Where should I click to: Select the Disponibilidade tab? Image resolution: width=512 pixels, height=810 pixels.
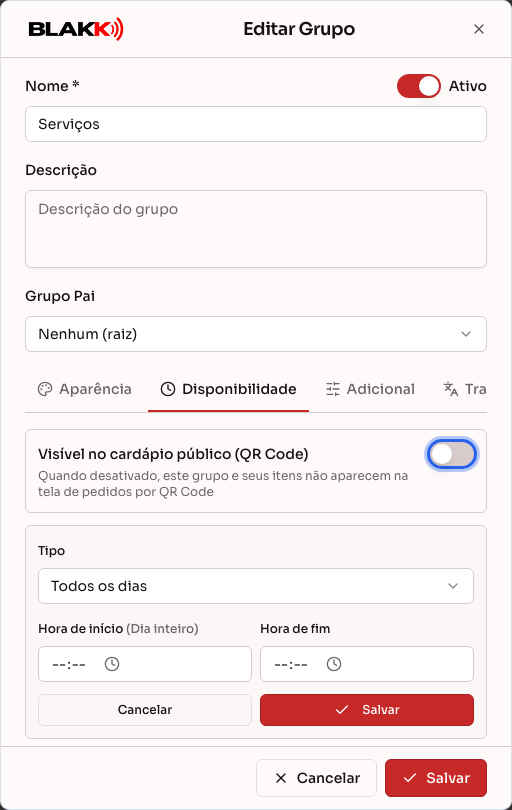(x=228, y=389)
